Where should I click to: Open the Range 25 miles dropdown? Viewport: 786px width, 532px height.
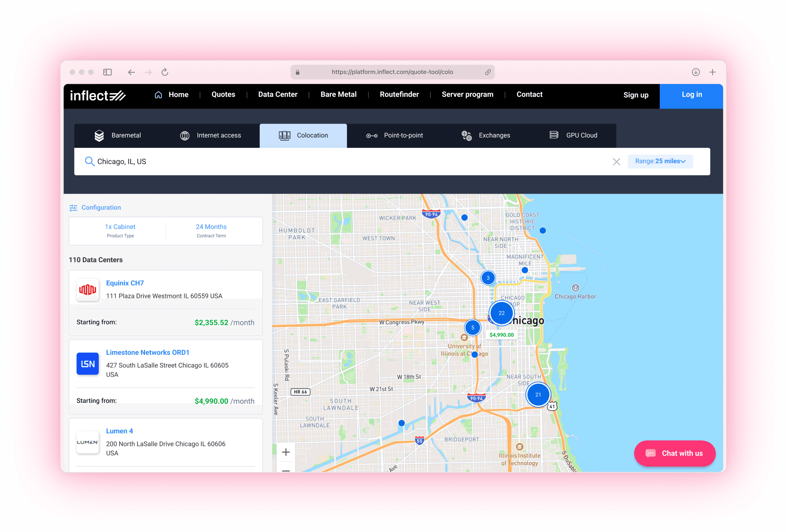click(660, 161)
